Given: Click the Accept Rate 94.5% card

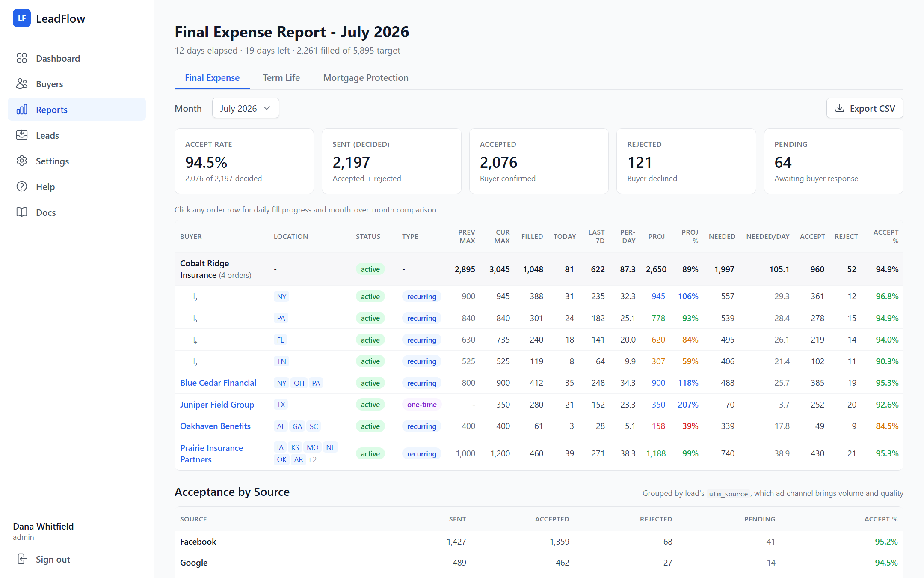Looking at the screenshot, I should click(244, 161).
